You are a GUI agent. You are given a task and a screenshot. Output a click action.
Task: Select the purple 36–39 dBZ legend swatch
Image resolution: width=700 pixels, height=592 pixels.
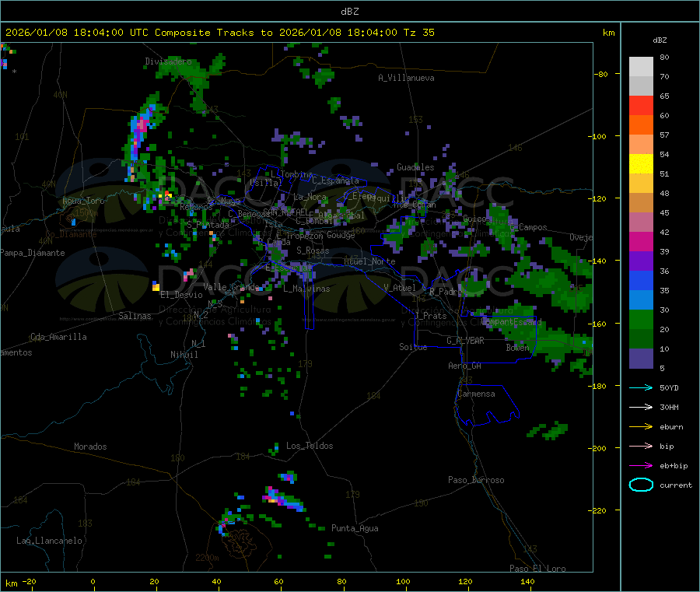pos(641,261)
